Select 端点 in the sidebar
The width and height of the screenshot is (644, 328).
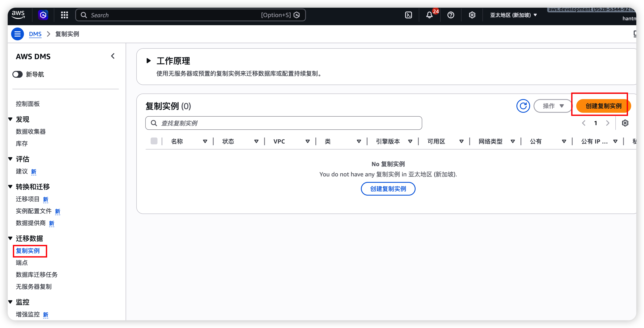[x=22, y=263]
